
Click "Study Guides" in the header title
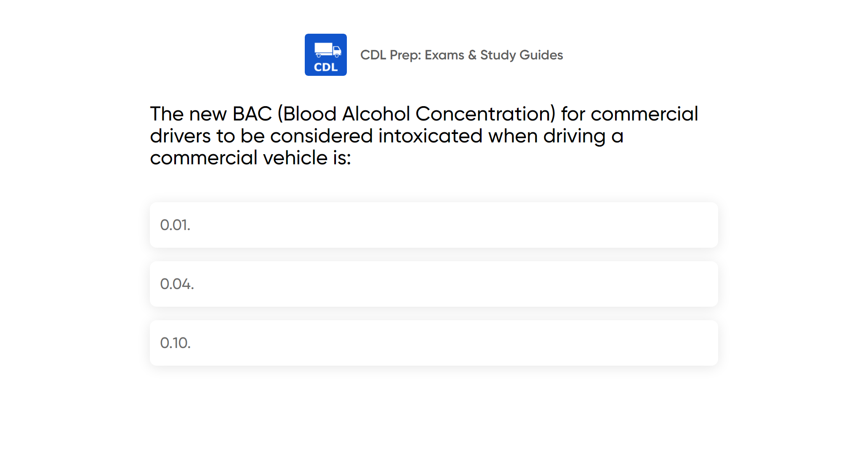[521, 55]
